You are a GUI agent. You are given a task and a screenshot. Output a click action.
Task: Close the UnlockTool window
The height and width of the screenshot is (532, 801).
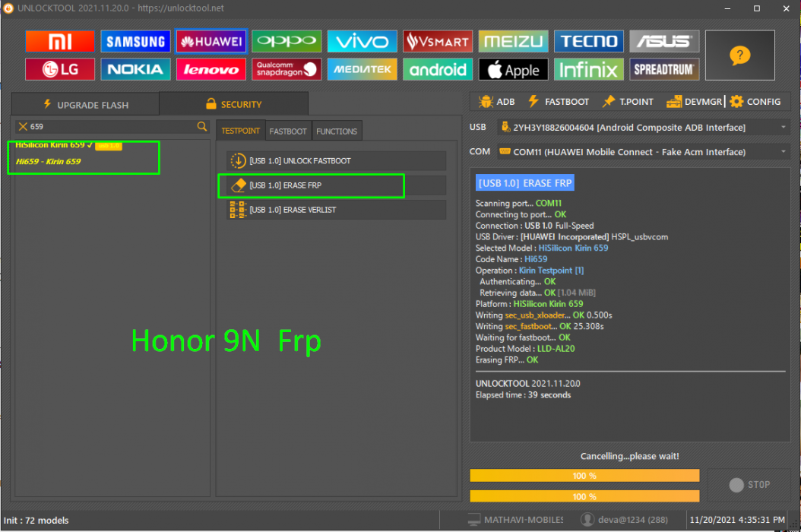coord(787,8)
